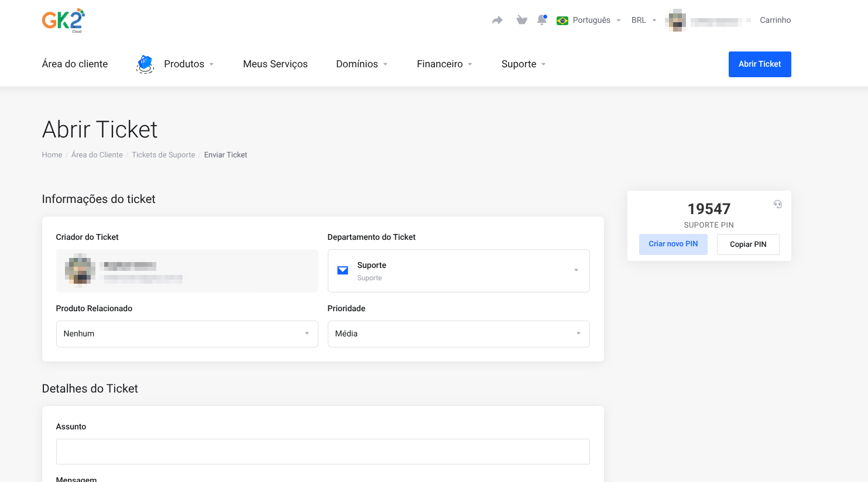868x482 pixels.
Task: Open the shopping basket icon
Action: coord(522,20)
